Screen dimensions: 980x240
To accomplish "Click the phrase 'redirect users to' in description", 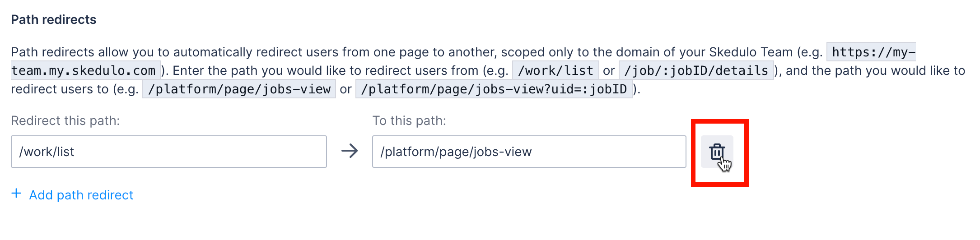I will pyautogui.click(x=60, y=89).
